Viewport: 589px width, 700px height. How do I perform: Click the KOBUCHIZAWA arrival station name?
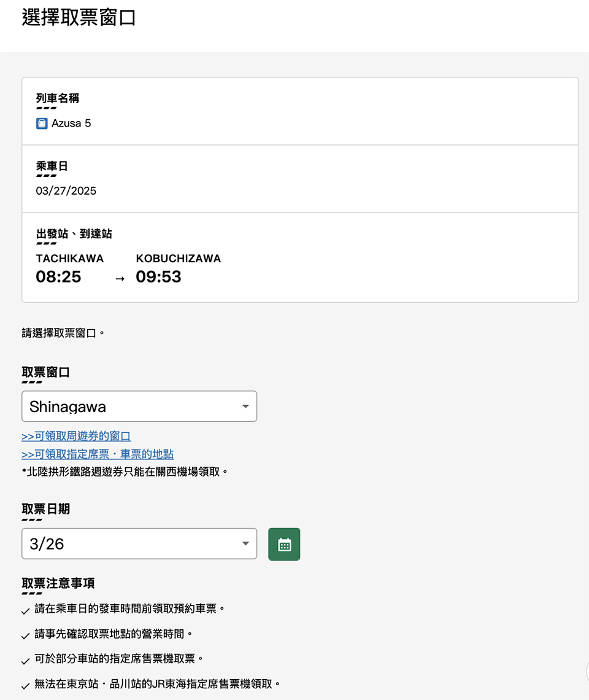pyautogui.click(x=179, y=259)
